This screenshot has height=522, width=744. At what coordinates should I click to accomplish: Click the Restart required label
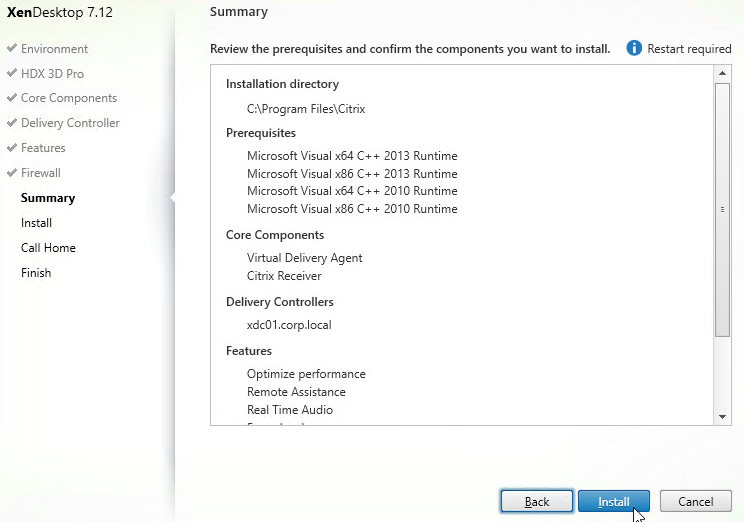689,49
